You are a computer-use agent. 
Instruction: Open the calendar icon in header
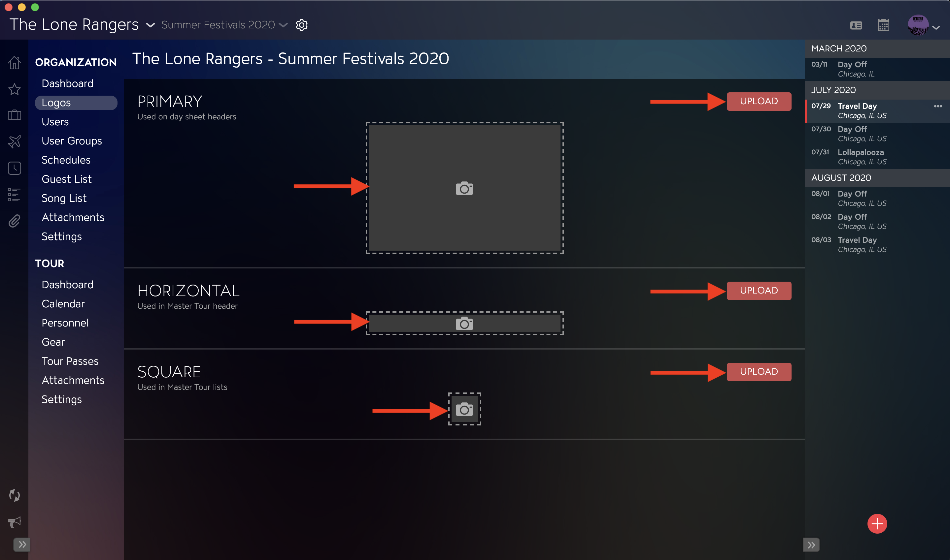click(883, 25)
